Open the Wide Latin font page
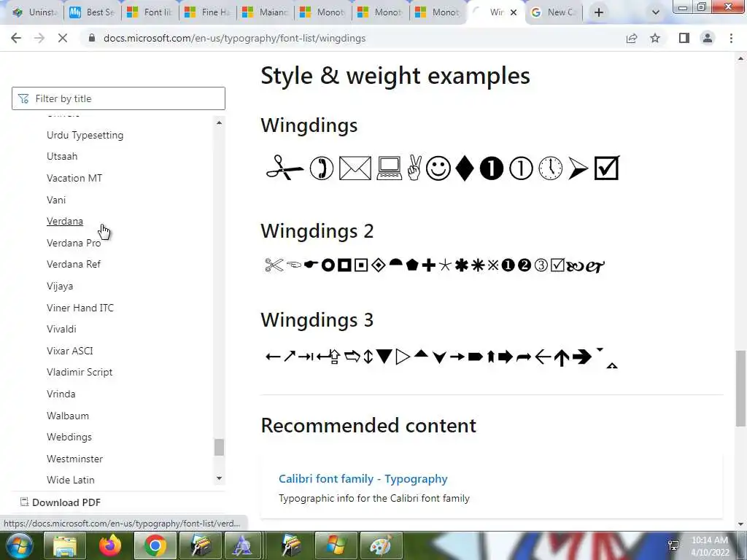 coord(71,480)
